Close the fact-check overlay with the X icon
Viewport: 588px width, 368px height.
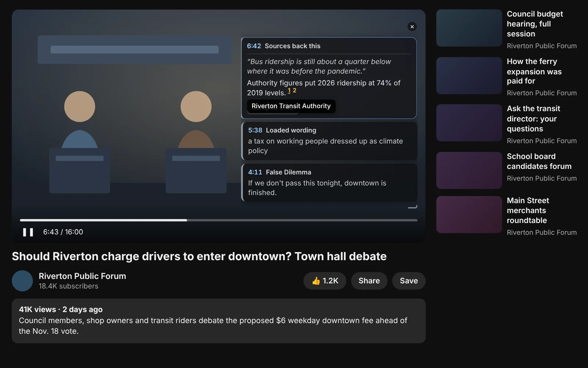(x=412, y=26)
